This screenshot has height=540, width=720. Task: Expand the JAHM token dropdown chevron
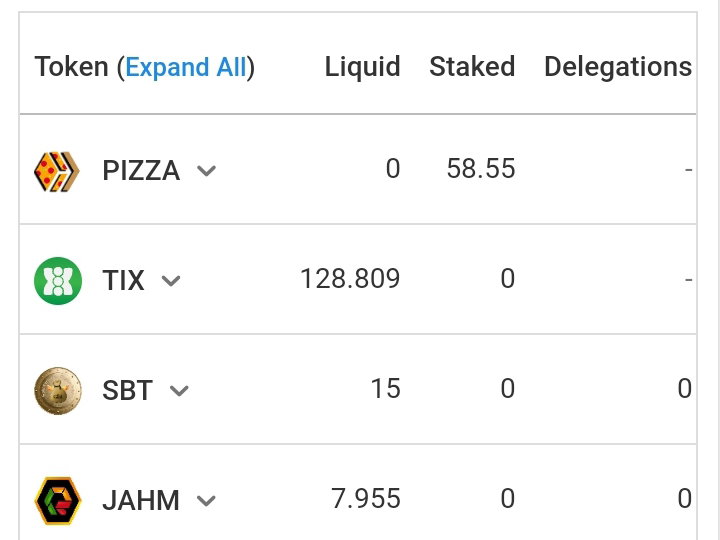pos(206,501)
